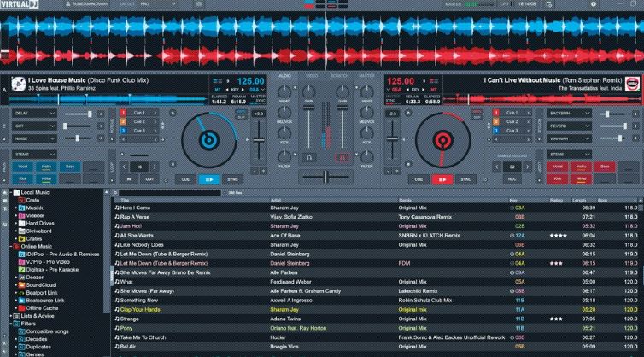Halve the left deck loop length
Image resolution: width=644 pixels, height=357 pixels.
[124, 167]
